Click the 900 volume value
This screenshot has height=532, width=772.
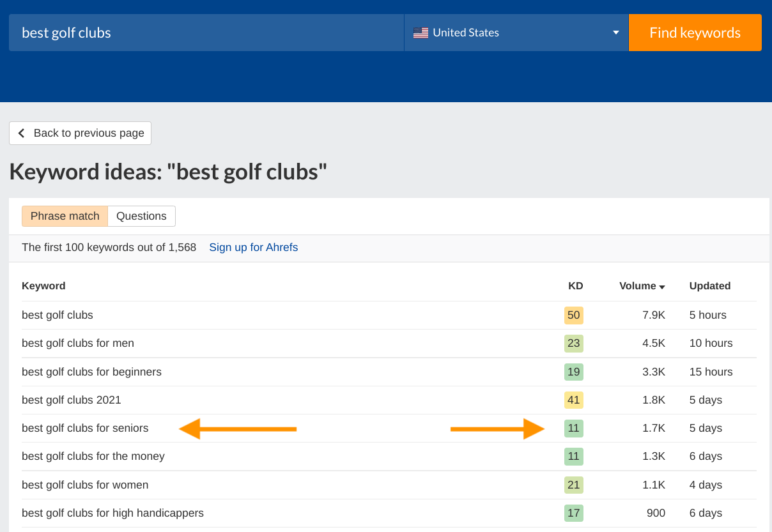656,513
